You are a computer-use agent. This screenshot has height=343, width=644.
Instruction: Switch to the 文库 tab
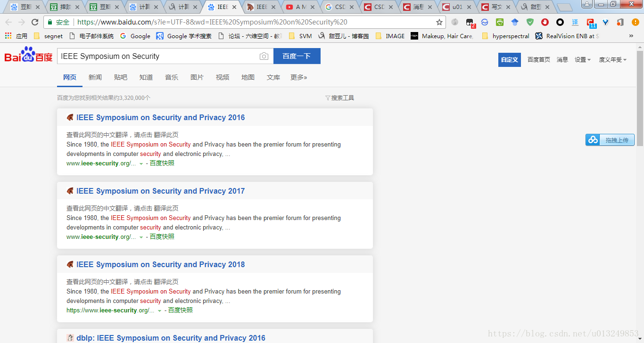[273, 77]
